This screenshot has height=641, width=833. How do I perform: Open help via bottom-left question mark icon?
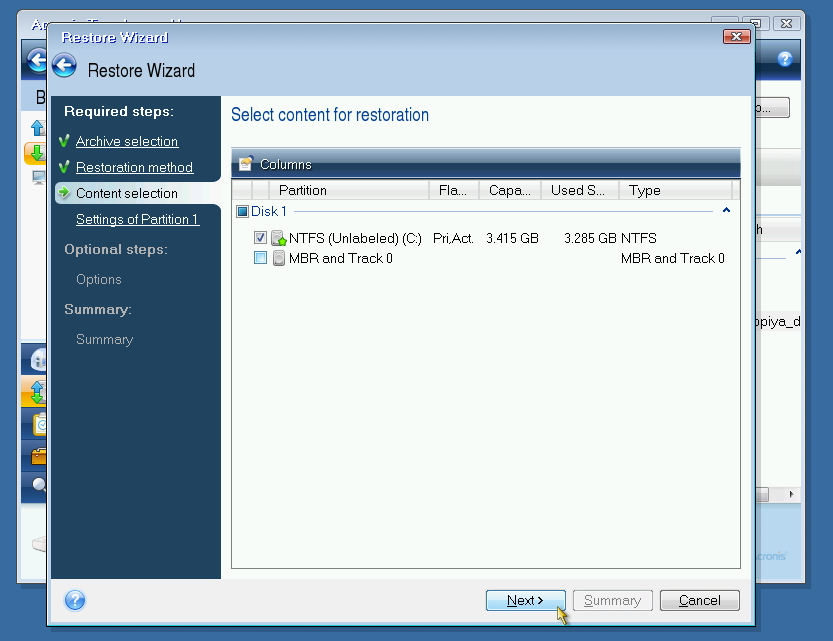(75, 600)
